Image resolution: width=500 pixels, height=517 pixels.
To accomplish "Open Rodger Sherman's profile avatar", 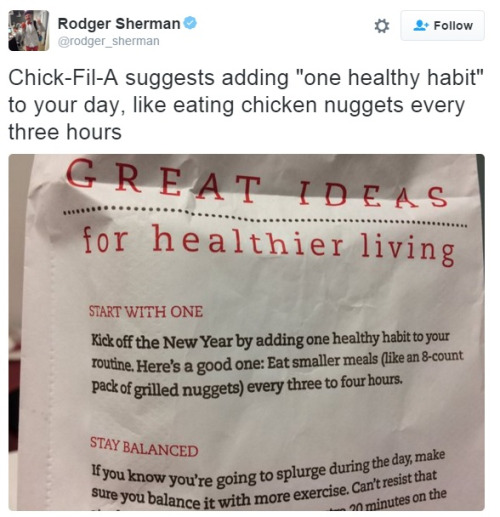I will tap(29, 30).
